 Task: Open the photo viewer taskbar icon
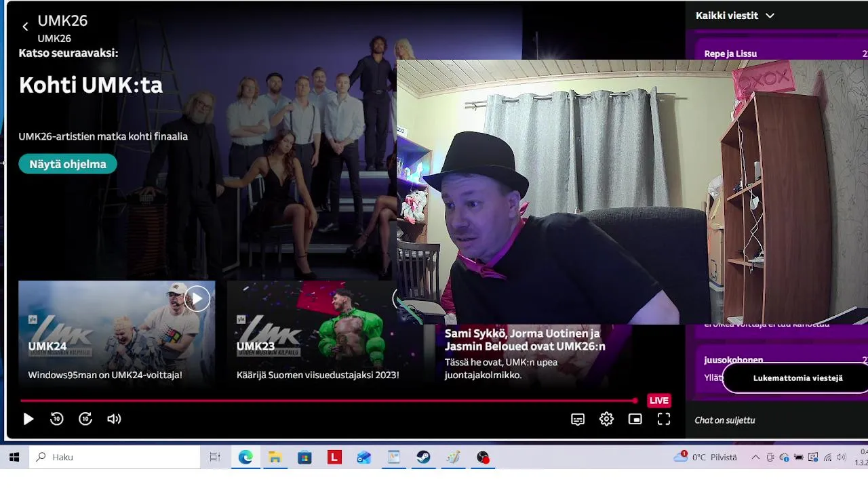pyautogui.click(x=394, y=457)
